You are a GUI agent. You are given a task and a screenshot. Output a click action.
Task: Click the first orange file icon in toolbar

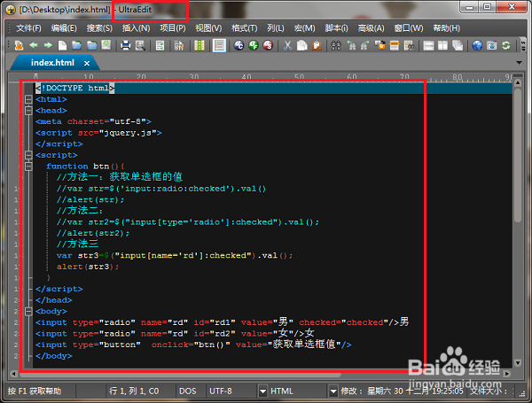point(19,45)
